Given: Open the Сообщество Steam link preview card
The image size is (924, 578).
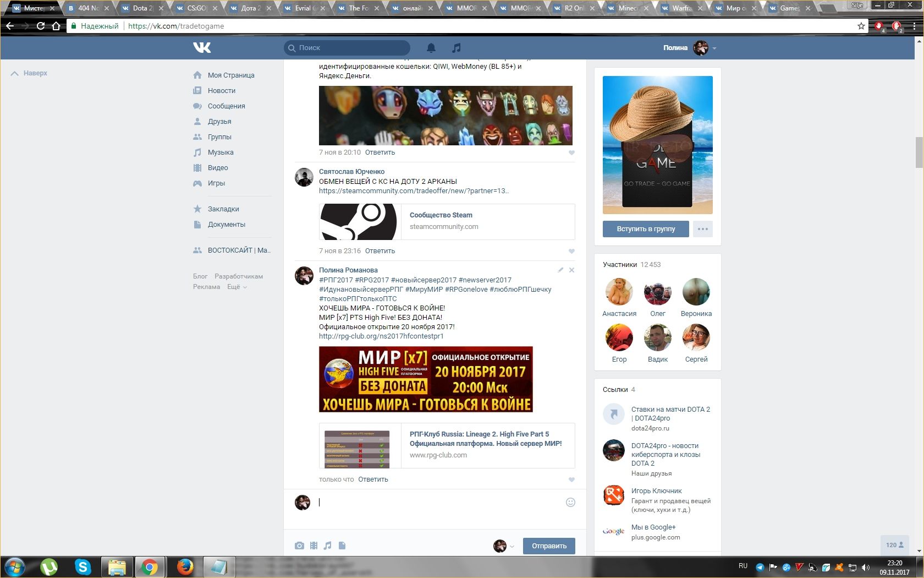Looking at the screenshot, I should coord(447,222).
